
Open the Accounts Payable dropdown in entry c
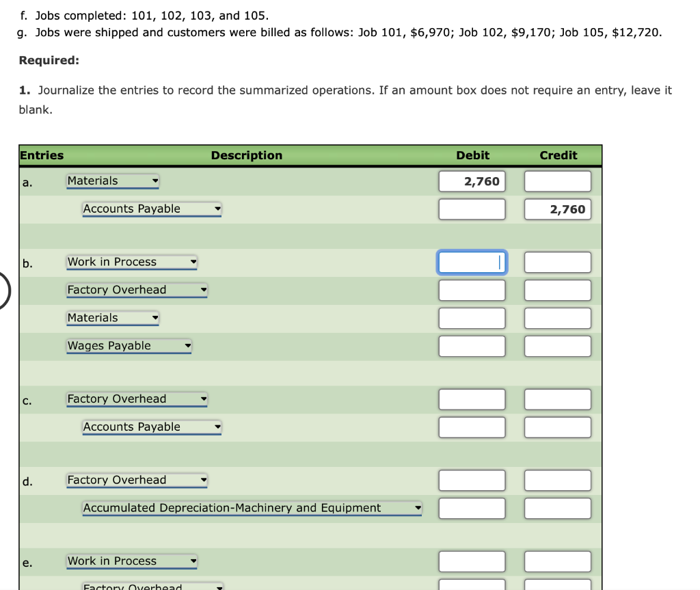click(151, 427)
